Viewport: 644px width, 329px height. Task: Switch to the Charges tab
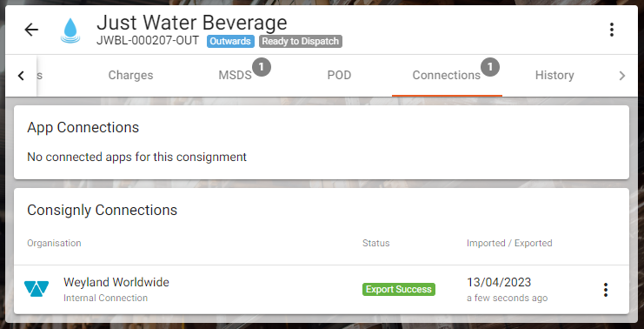130,75
